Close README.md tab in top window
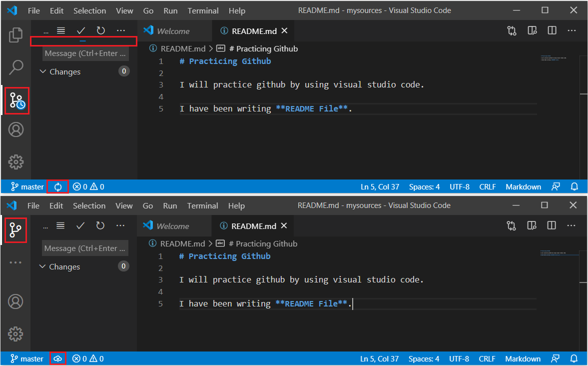Viewport: 588px width, 366px height. 285,31
